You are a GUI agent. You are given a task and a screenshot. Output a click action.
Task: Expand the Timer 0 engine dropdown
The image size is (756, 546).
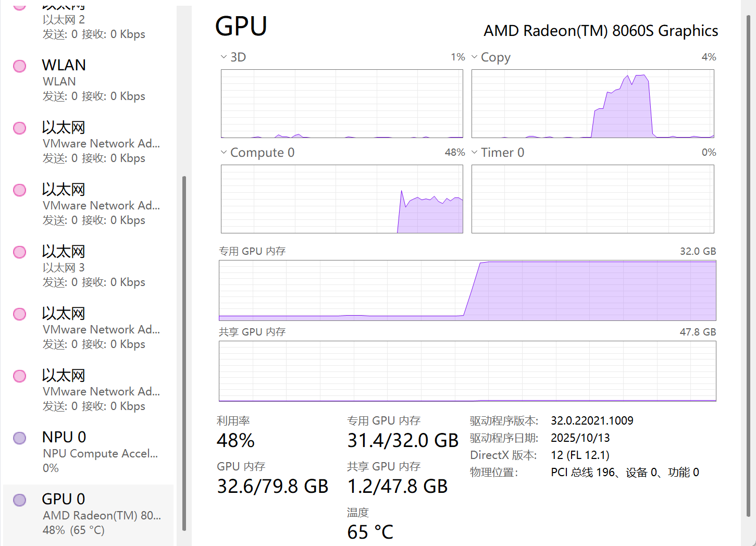[x=474, y=152]
